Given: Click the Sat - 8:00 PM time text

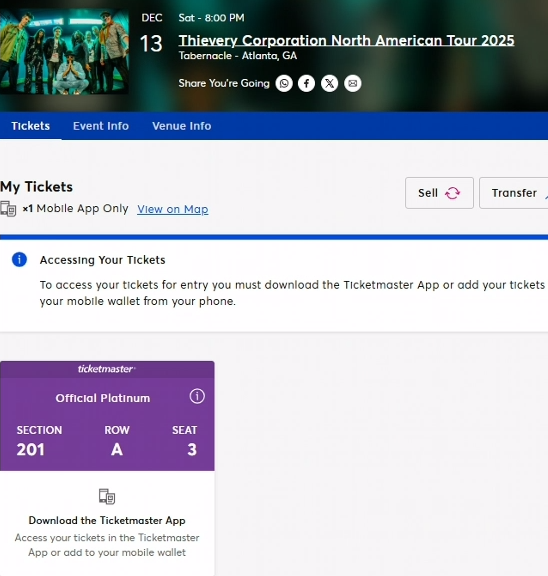Looking at the screenshot, I should (x=212, y=18).
